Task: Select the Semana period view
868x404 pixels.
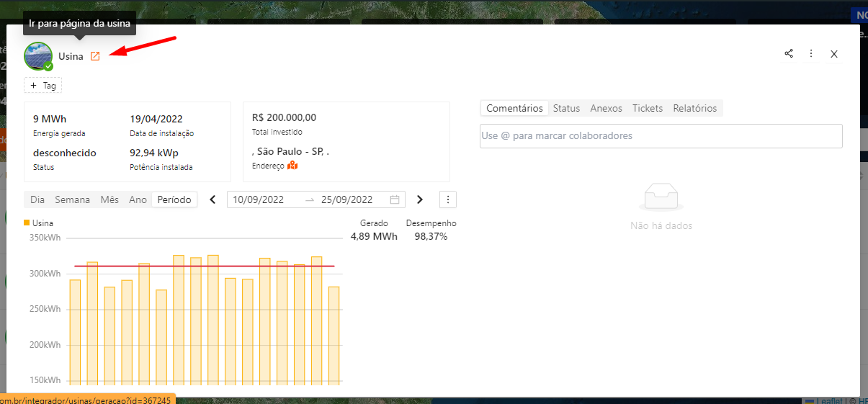Action: (72, 199)
